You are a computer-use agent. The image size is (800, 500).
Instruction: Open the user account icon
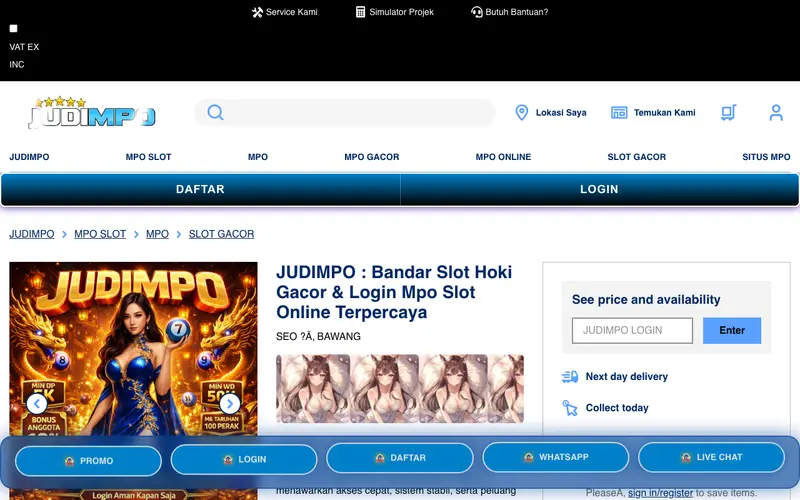click(776, 112)
